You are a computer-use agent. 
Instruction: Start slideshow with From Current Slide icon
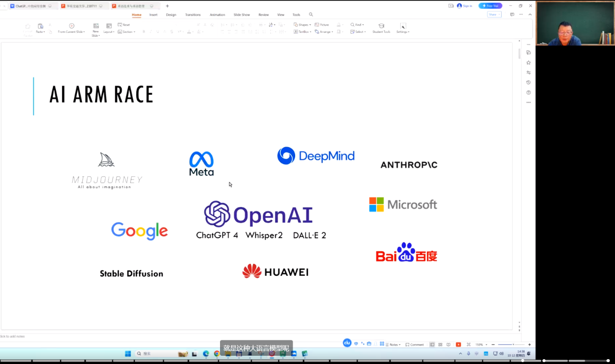(x=72, y=26)
